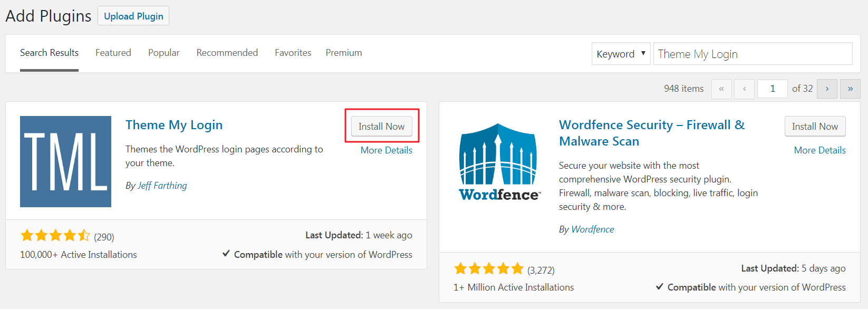Show the Favorites tab
The width and height of the screenshot is (868, 309).
pos(293,53)
